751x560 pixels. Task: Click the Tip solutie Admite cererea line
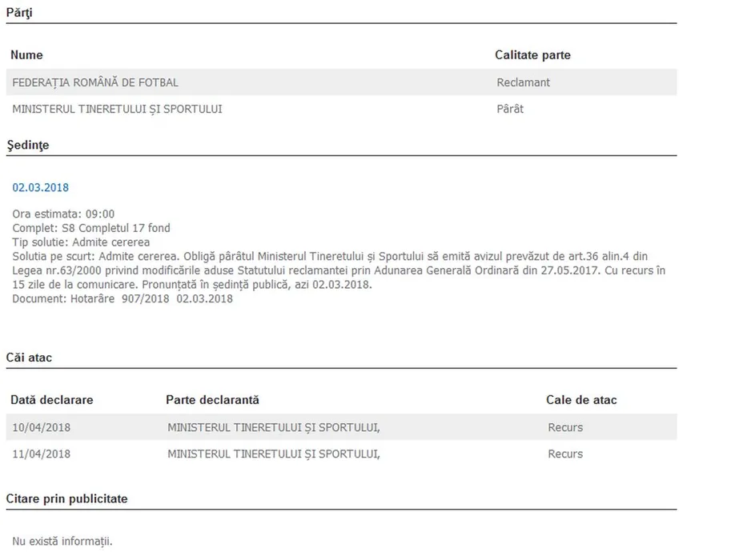[81, 242]
